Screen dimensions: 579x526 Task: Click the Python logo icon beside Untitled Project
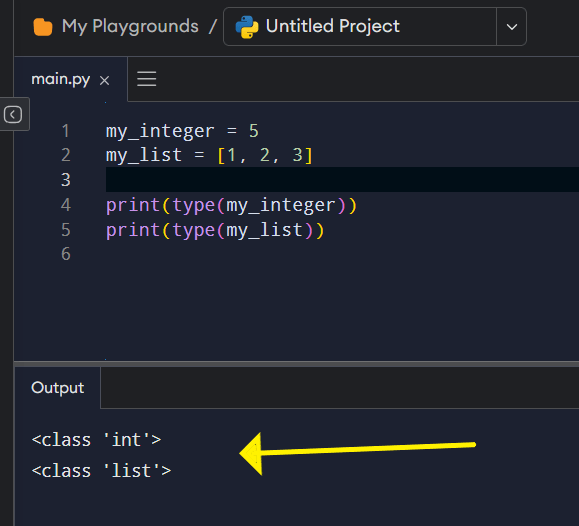click(x=247, y=27)
